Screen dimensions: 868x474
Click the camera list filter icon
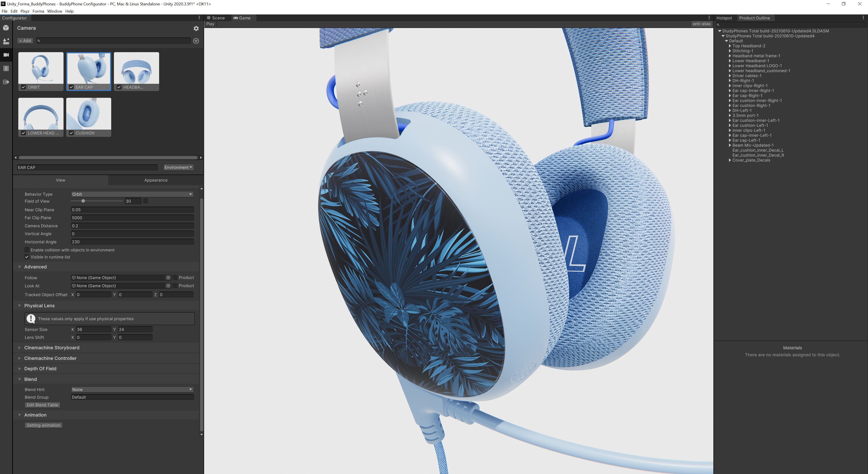(x=196, y=41)
